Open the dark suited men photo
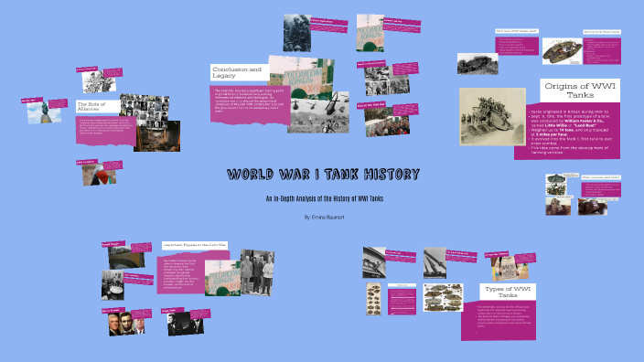Viewport: 644px width, 362px height. pos(185,325)
